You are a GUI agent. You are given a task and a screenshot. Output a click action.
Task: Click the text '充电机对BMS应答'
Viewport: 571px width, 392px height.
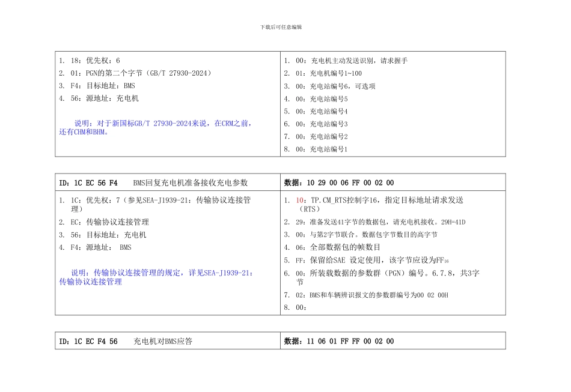coord(163,341)
